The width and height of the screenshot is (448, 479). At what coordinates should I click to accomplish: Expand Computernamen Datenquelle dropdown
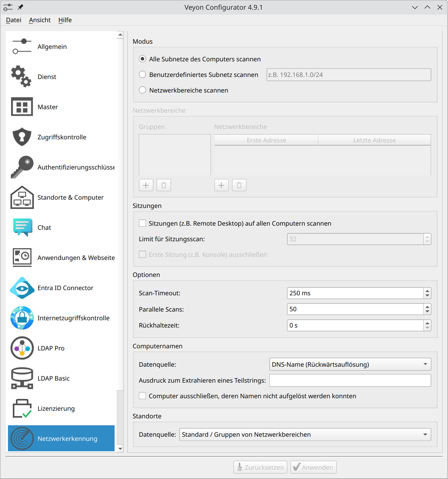point(350,364)
